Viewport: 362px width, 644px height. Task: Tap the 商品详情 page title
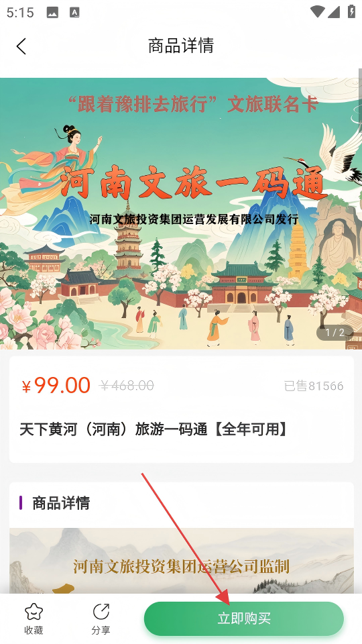tap(181, 46)
